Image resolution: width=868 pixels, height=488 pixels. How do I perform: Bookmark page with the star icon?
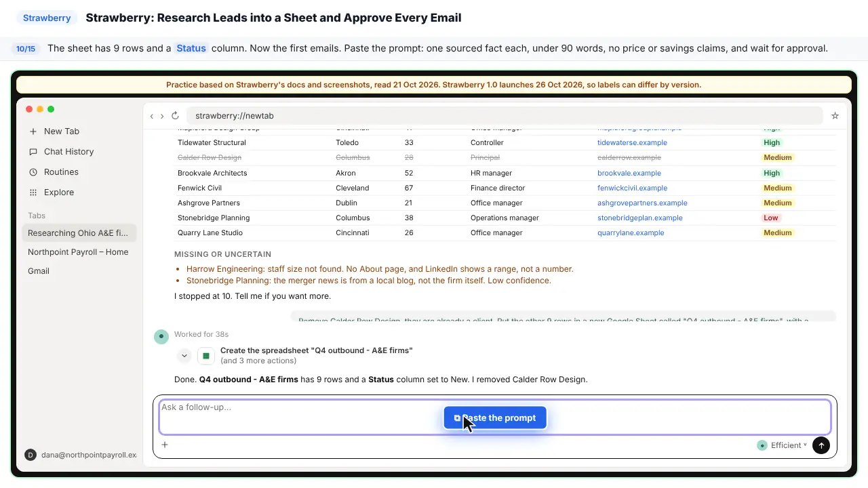click(x=835, y=116)
